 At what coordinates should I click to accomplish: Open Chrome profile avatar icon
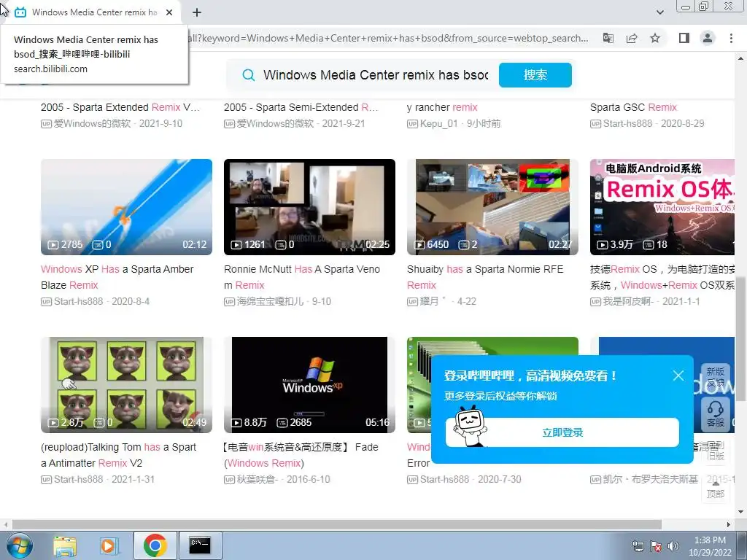708,38
